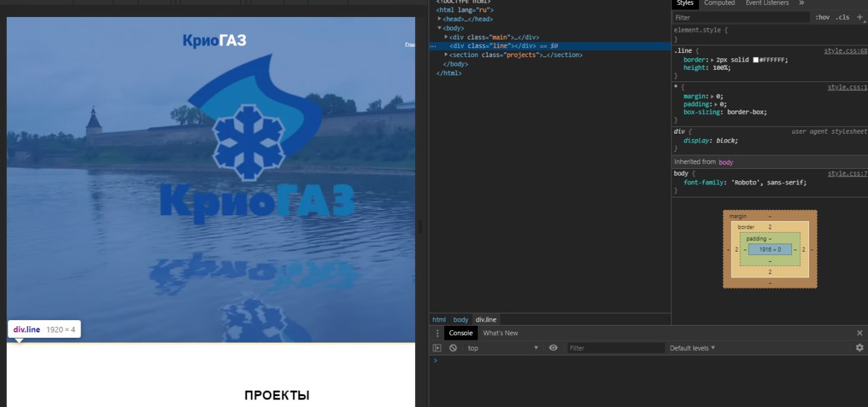Click the border label in the box model
Image resolution: width=868 pixels, height=407 pixels.
746,227
